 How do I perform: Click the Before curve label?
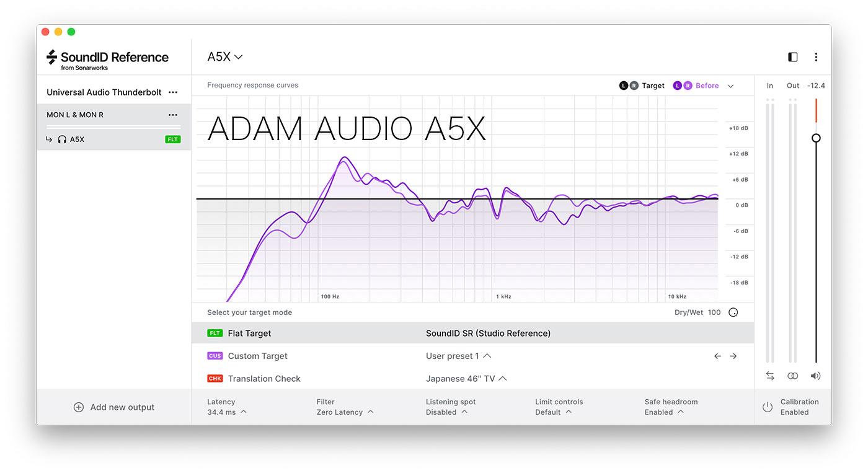point(707,86)
